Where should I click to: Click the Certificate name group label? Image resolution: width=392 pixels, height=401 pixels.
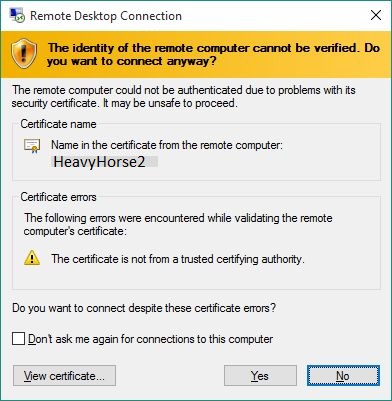click(58, 124)
